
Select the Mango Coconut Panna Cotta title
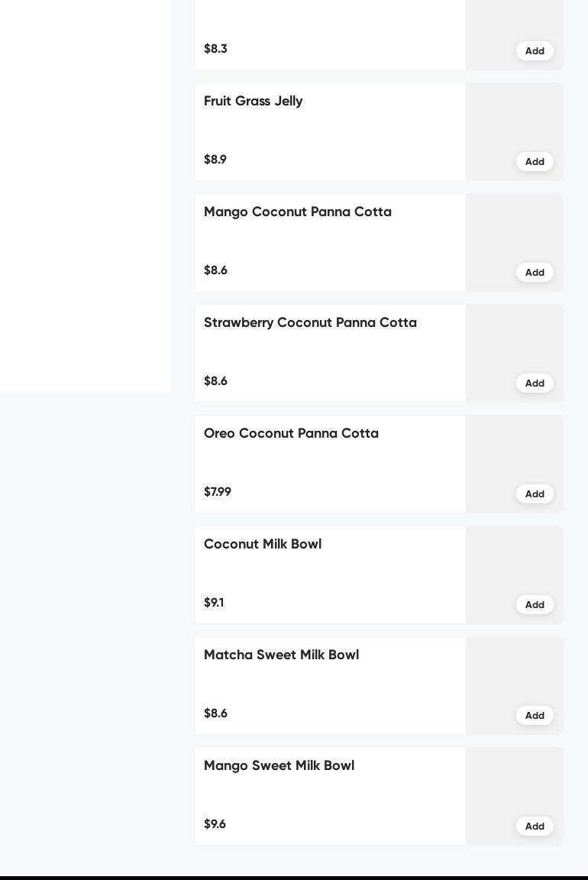coord(297,212)
